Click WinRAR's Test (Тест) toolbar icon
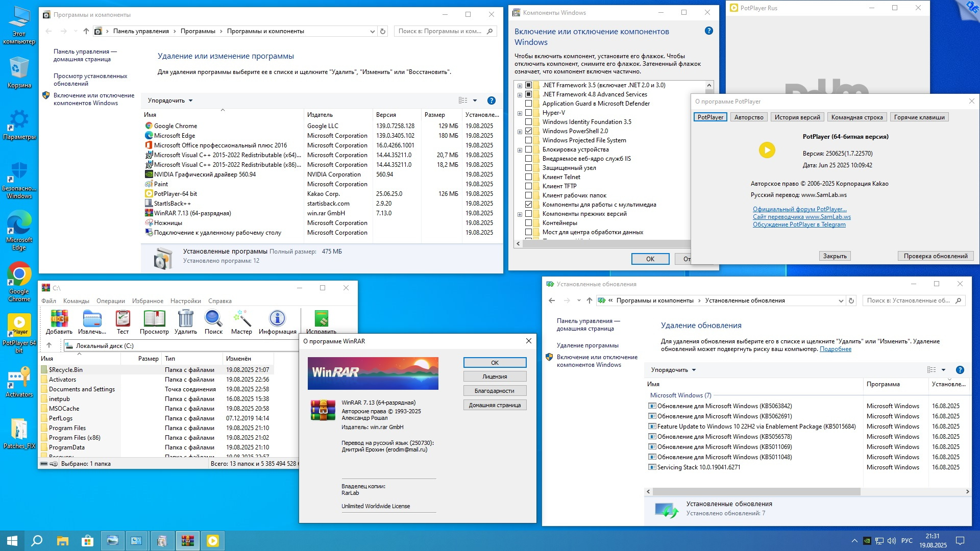Image resolution: width=980 pixels, height=551 pixels. [122, 319]
